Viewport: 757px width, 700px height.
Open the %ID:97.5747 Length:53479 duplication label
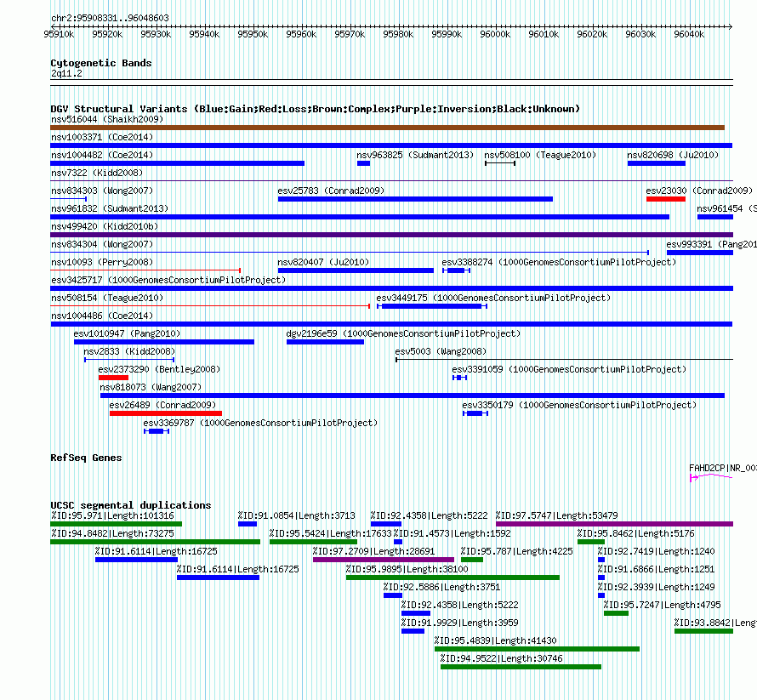556,515
